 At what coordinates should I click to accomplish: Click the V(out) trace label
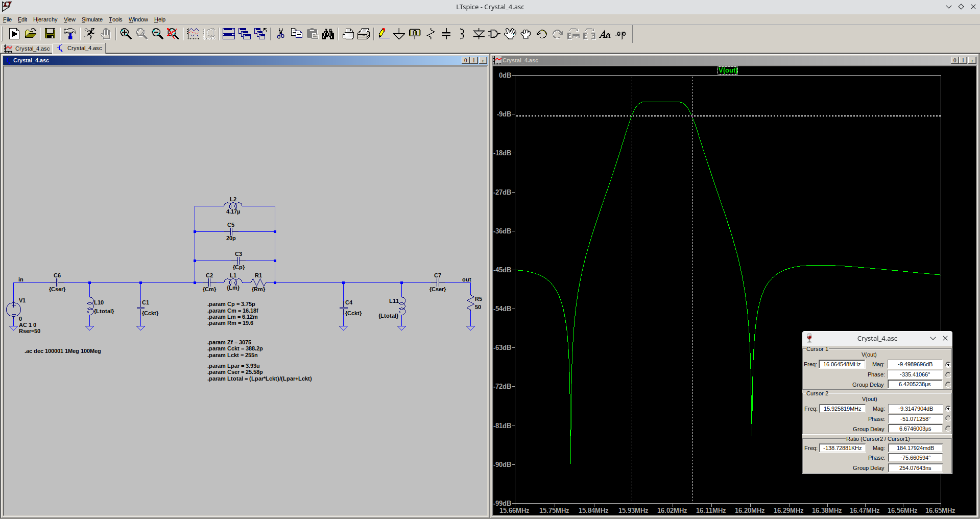pos(727,70)
